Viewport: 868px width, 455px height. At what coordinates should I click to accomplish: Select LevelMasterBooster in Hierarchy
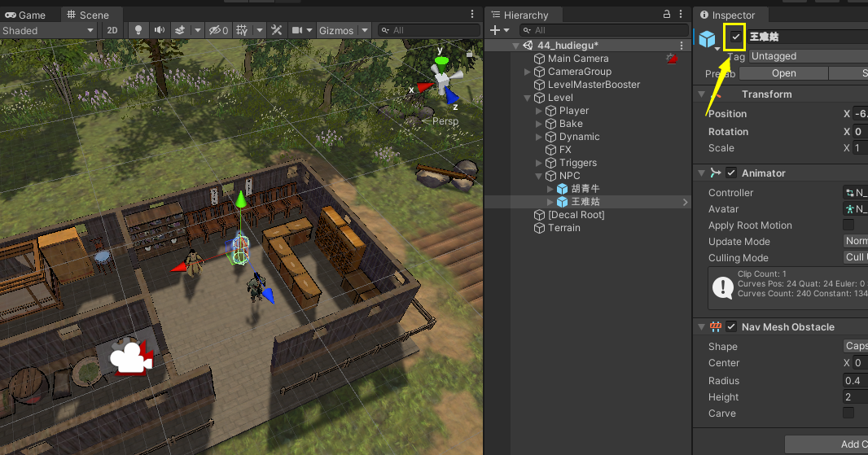click(x=594, y=84)
